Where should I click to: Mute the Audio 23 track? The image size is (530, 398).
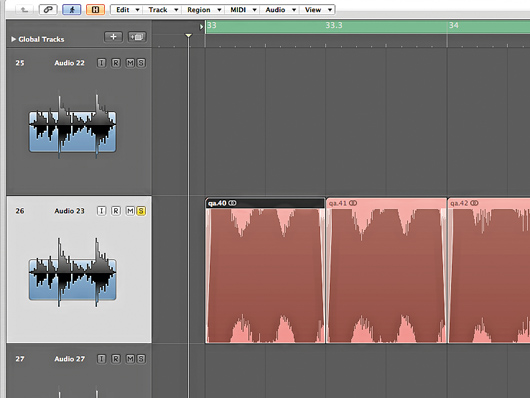(x=130, y=211)
